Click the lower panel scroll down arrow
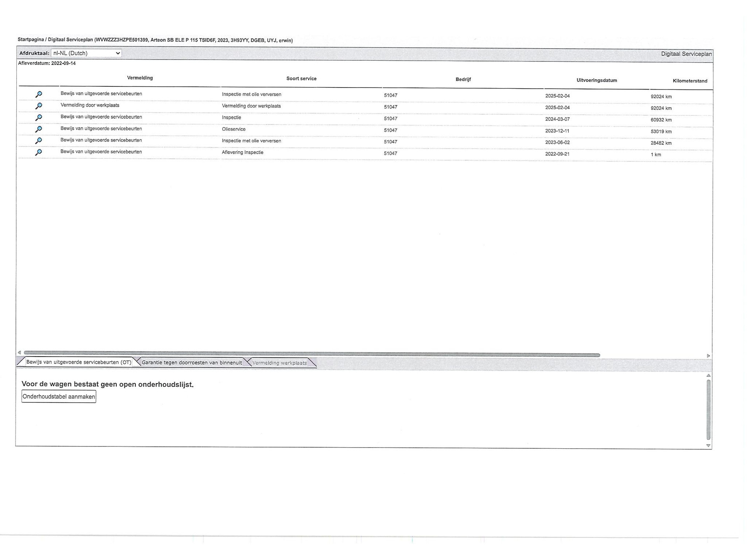The width and height of the screenshot is (747, 560). click(708, 446)
